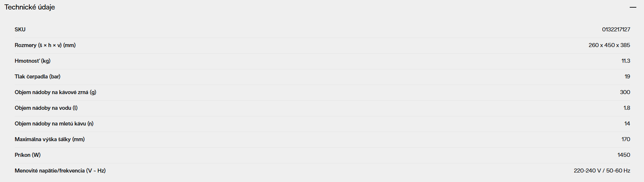Click Objem nádoby na mletú kávu label
The image size is (644, 182).
54,124
